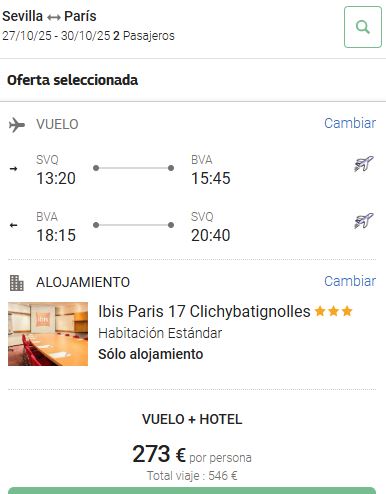Click the Habitación Estándar room type

click(x=160, y=333)
